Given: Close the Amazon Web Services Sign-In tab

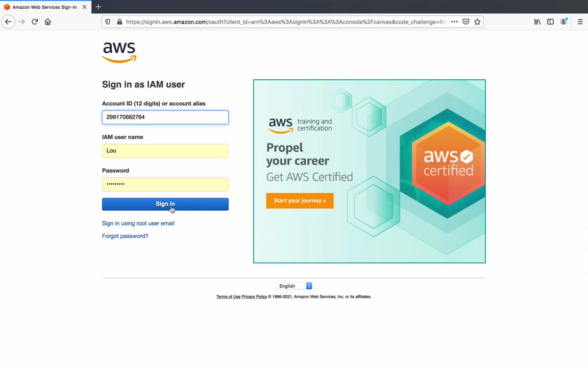Looking at the screenshot, I should click(x=84, y=7).
